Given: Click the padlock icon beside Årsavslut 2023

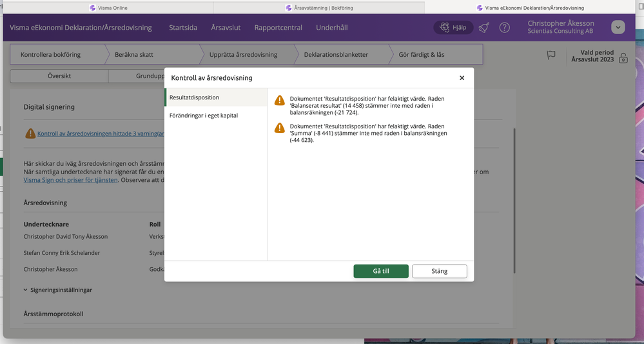Looking at the screenshot, I should [623, 59].
